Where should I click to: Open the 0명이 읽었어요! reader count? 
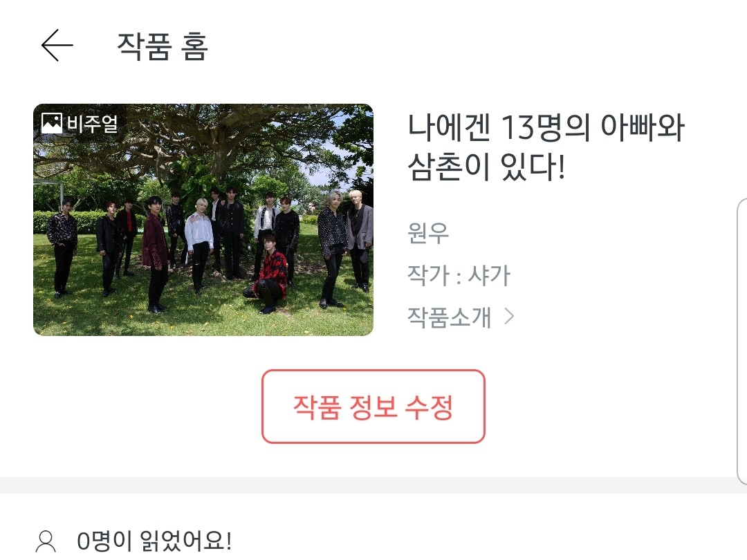(154, 541)
